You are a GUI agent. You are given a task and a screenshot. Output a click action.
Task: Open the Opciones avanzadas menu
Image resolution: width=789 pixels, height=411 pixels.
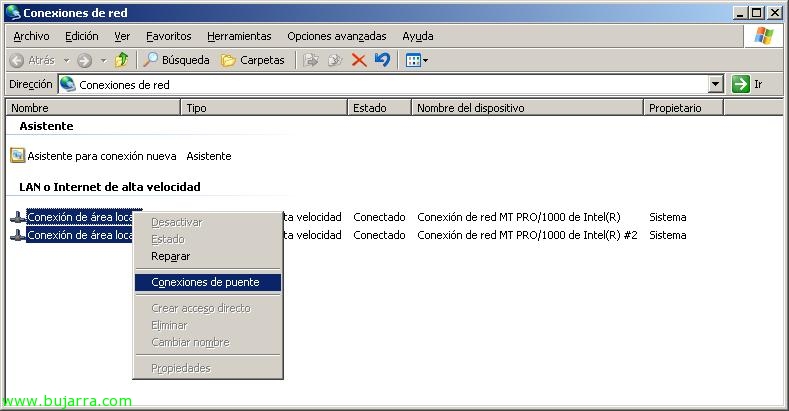pos(337,36)
